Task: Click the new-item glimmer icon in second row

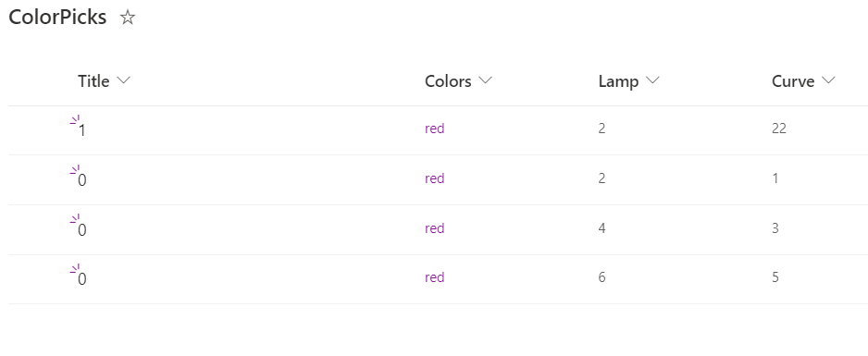Action: (x=75, y=170)
